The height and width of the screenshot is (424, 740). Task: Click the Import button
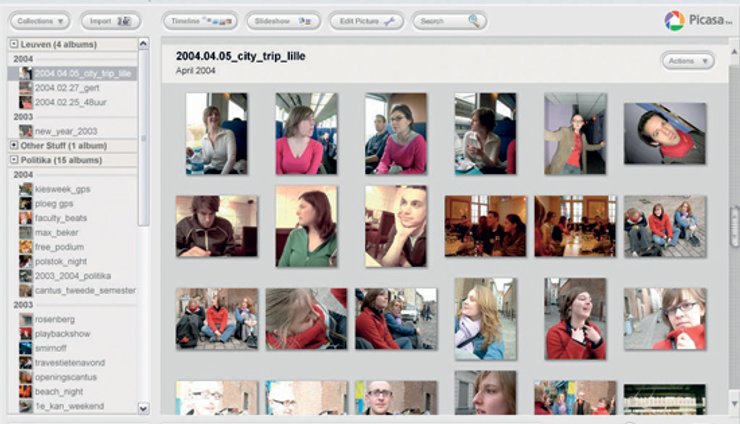[110, 20]
